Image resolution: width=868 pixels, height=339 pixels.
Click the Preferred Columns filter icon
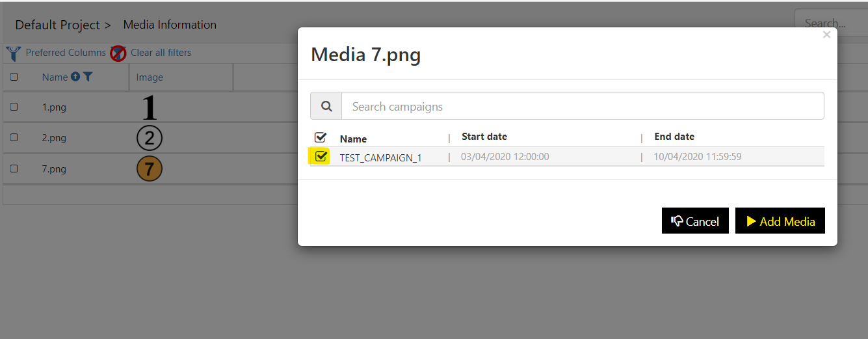[13, 53]
